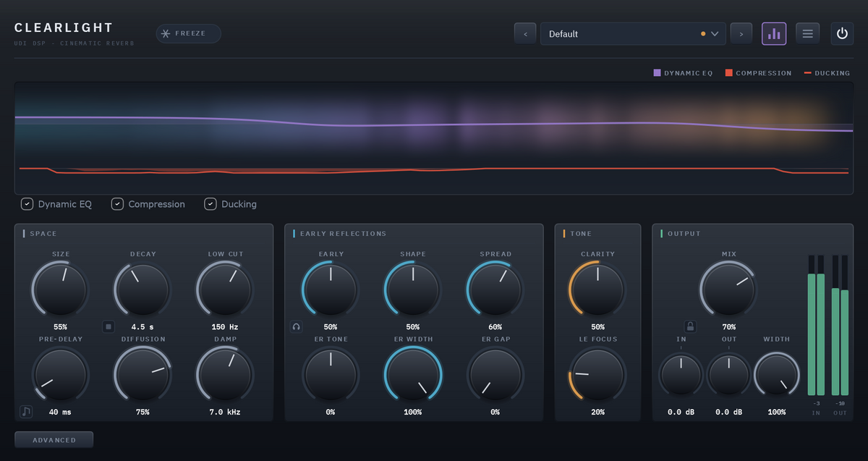This screenshot has width=868, height=461.
Task: Click the 60% spread value
Action: click(495, 327)
